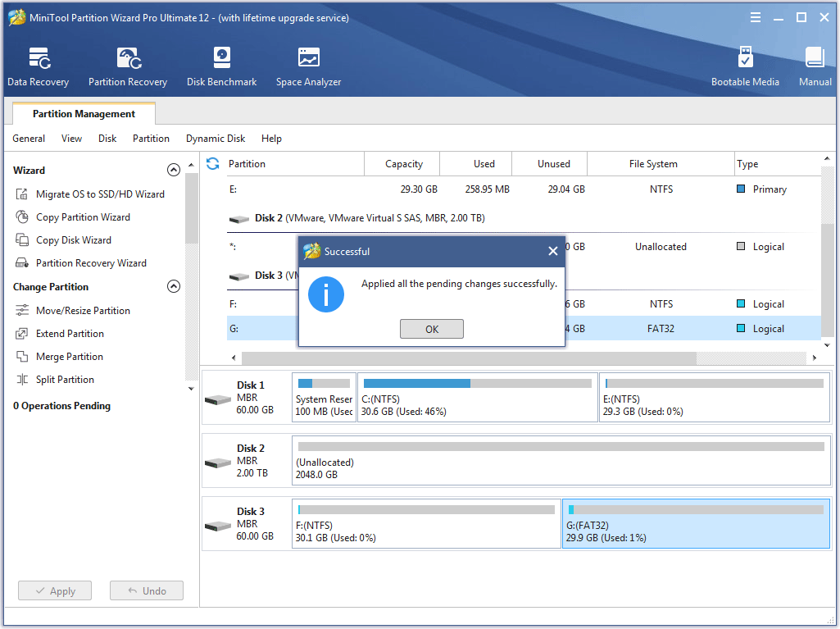Viewport: 840px width, 629px height.
Task: Create Bootable Media
Action: [745, 66]
